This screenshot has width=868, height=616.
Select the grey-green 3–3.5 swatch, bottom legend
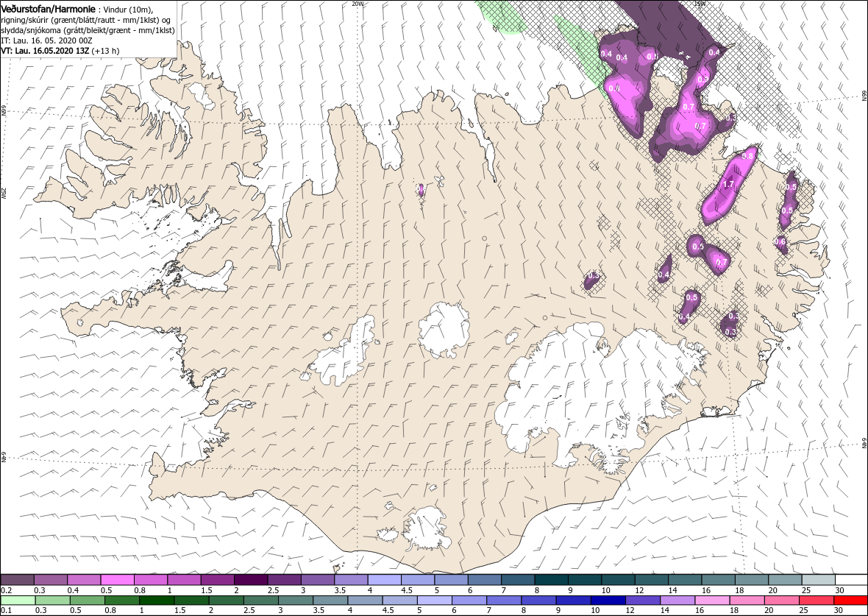(x=296, y=601)
